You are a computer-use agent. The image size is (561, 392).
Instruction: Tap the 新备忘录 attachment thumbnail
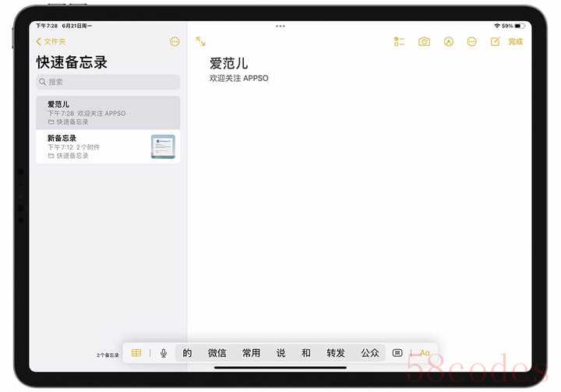pyautogui.click(x=163, y=147)
